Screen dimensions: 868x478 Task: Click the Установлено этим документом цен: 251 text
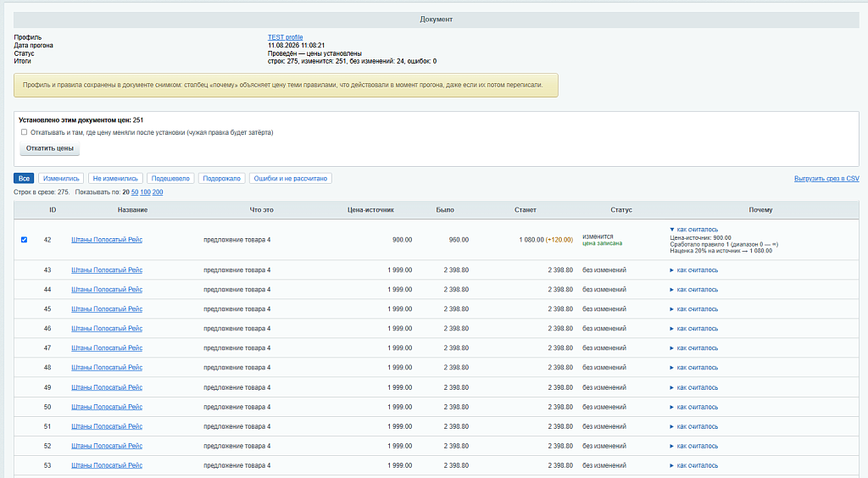point(81,119)
